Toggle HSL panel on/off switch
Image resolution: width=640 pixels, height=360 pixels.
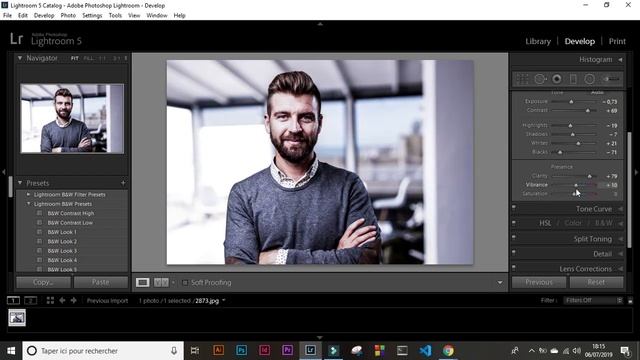(x=514, y=222)
